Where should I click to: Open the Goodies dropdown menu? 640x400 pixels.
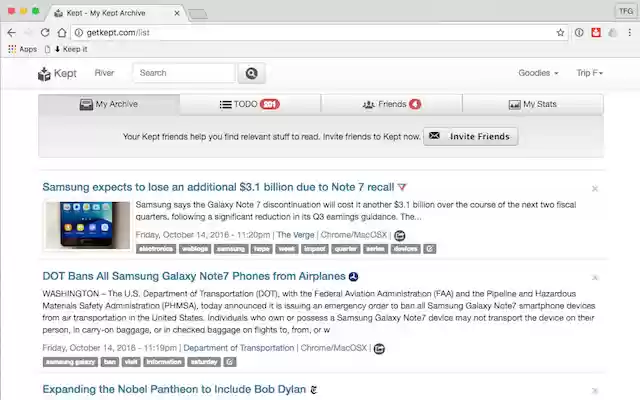538,73
